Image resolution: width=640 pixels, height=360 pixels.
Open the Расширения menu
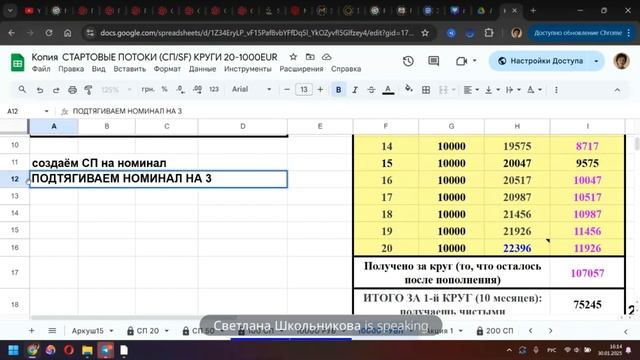pyautogui.click(x=301, y=69)
